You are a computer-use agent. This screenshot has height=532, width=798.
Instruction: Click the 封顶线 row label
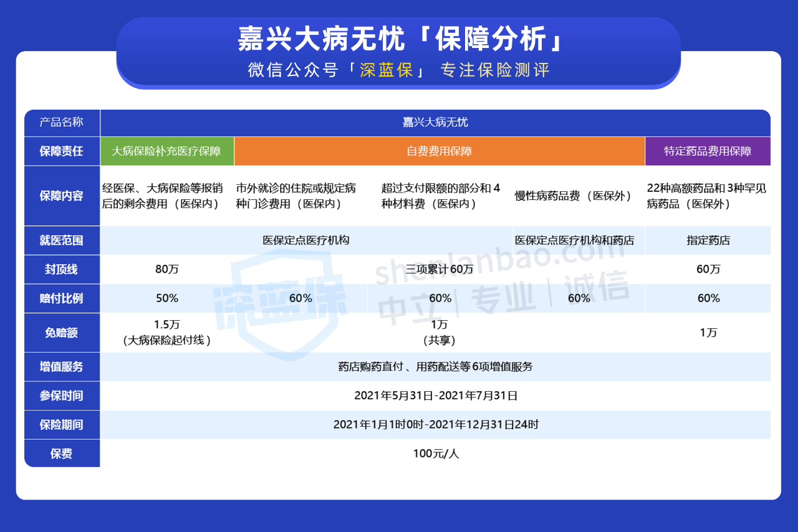pyautogui.click(x=61, y=270)
